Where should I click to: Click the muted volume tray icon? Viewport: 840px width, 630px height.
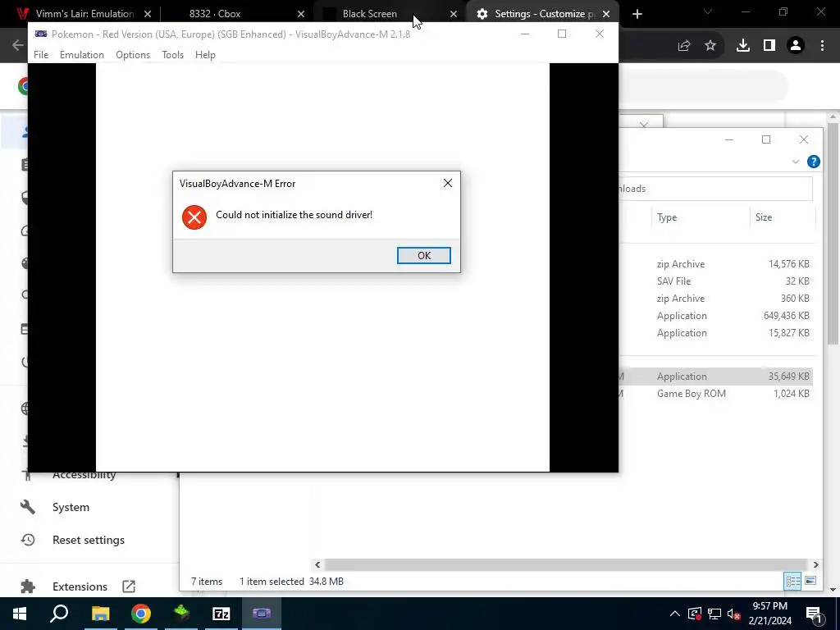point(733,614)
